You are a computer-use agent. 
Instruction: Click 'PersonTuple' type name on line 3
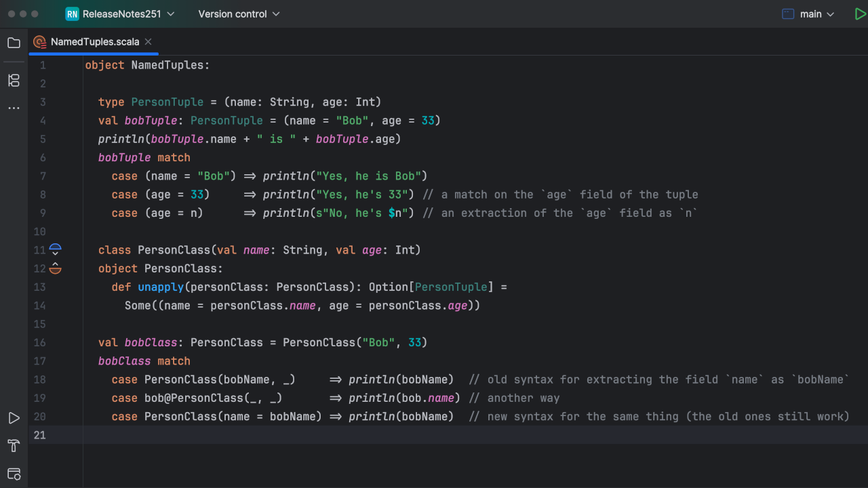[167, 102]
